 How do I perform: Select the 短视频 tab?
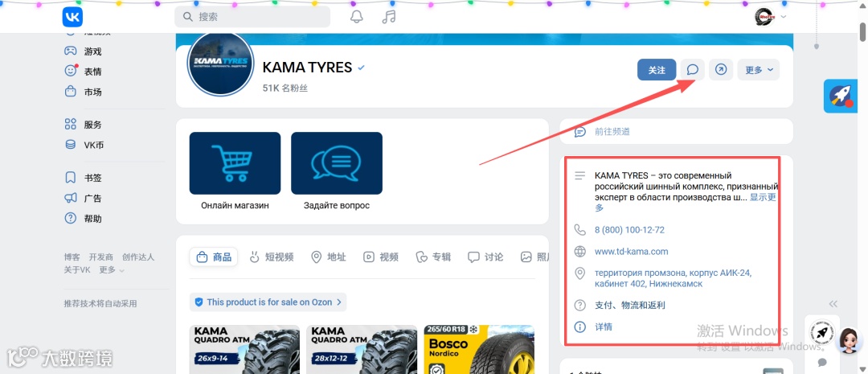coord(272,257)
